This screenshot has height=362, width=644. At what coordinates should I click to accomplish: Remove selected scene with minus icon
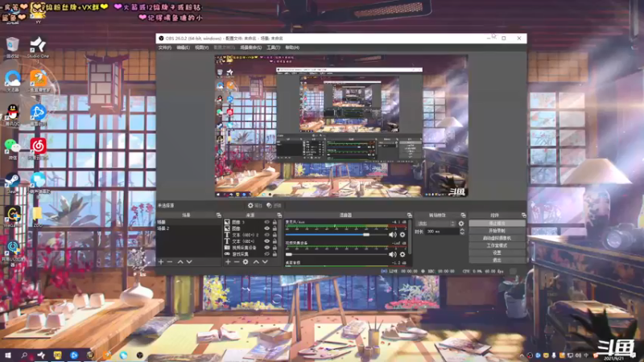(x=170, y=262)
